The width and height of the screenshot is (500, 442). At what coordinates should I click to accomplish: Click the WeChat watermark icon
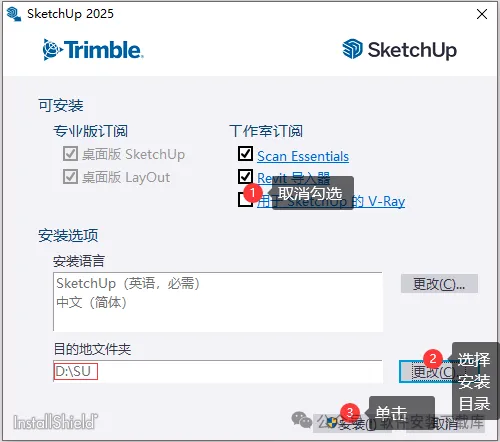coord(302,420)
